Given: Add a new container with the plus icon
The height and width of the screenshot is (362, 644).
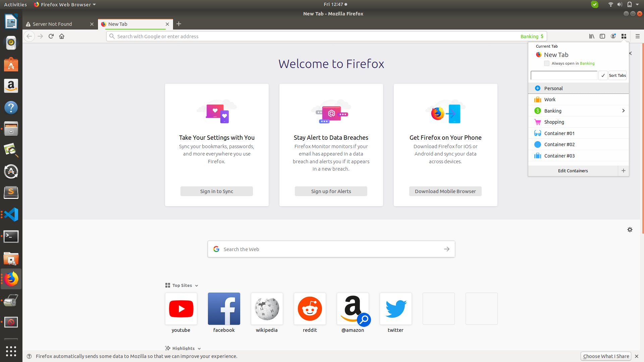Looking at the screenshot, I should (x=624, y=171).
